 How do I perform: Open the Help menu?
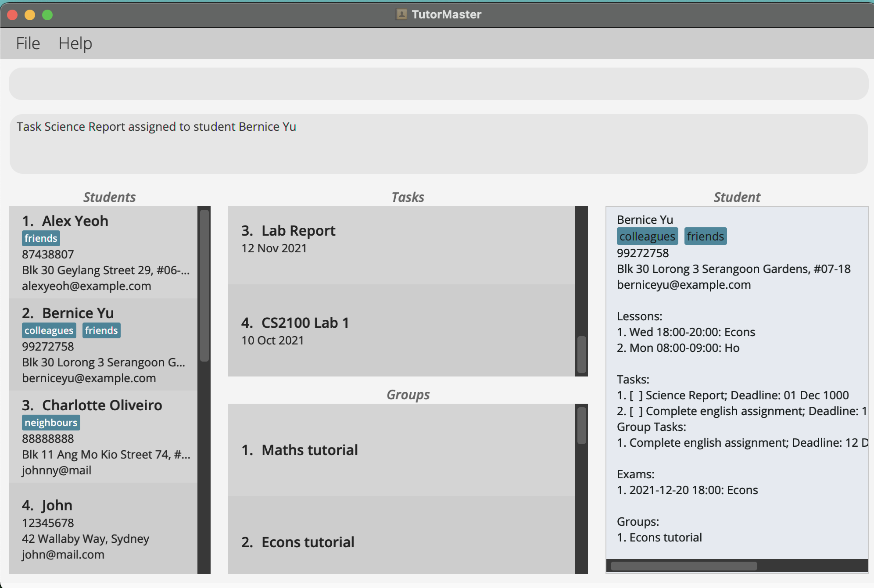tap(75, 43)
